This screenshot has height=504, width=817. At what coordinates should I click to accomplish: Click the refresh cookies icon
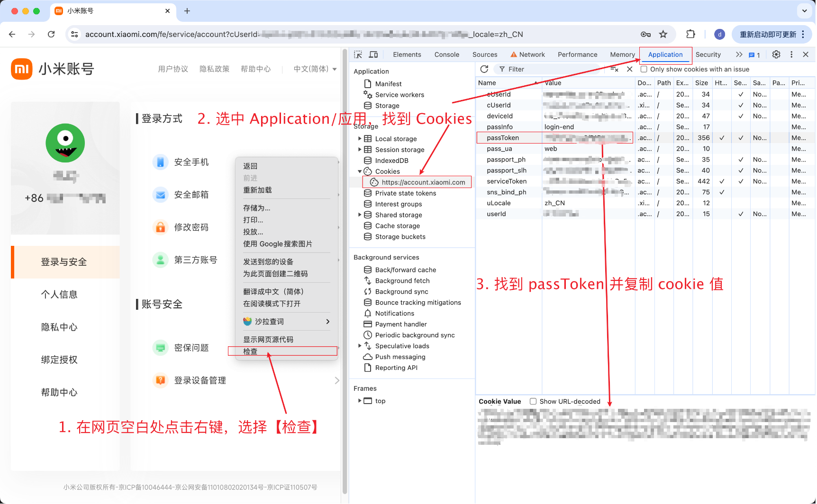[x=484, y=69]
